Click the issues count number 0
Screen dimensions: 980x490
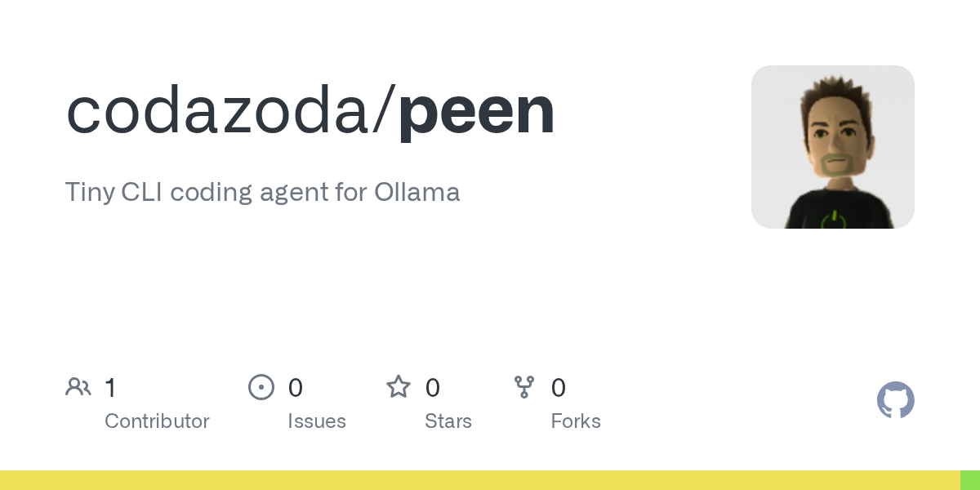pos(296,388)
